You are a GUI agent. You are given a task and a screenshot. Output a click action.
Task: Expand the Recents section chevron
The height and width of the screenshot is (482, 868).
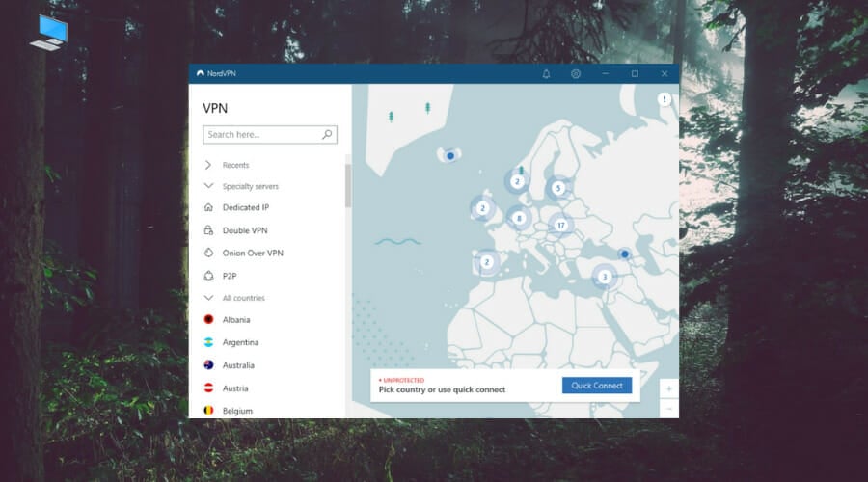[x=208, y=165]
